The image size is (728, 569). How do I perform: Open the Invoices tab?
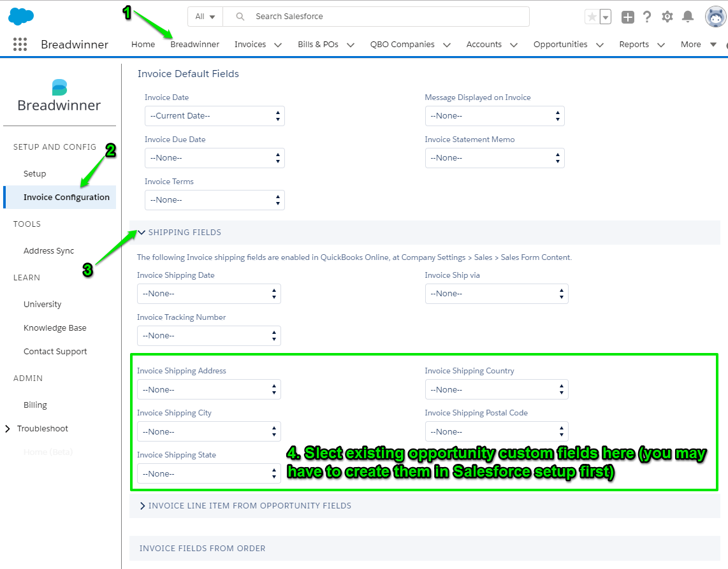click(x=250, y=44)
